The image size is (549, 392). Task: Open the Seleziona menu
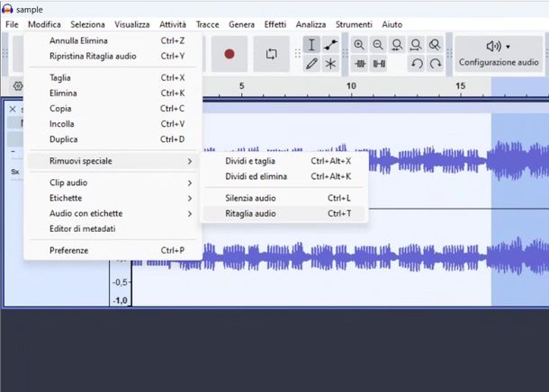(x=87, y=24)
